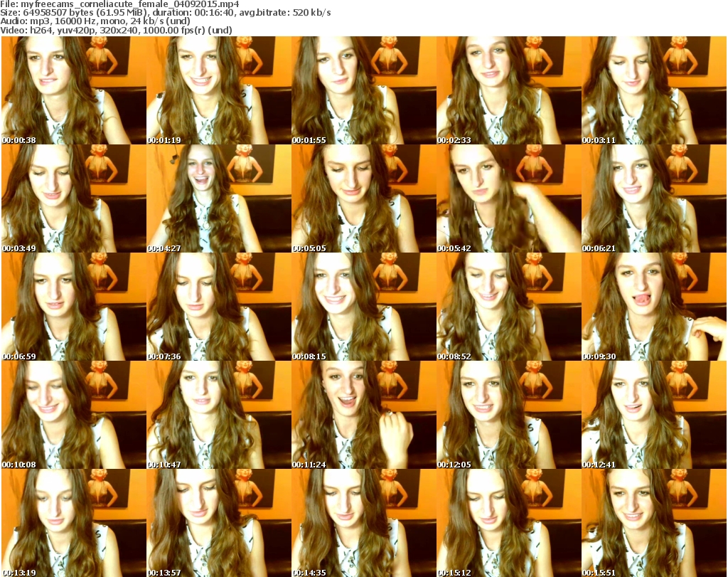Click the preview frame at 00:10:47
Viewport: 728px width, 577px height.
click(x=219, y=415)
